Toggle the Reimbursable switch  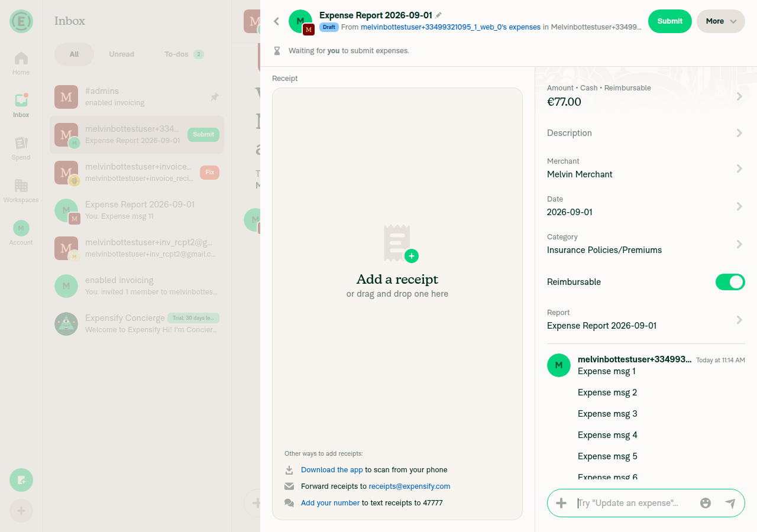click(x=730, y=282)
